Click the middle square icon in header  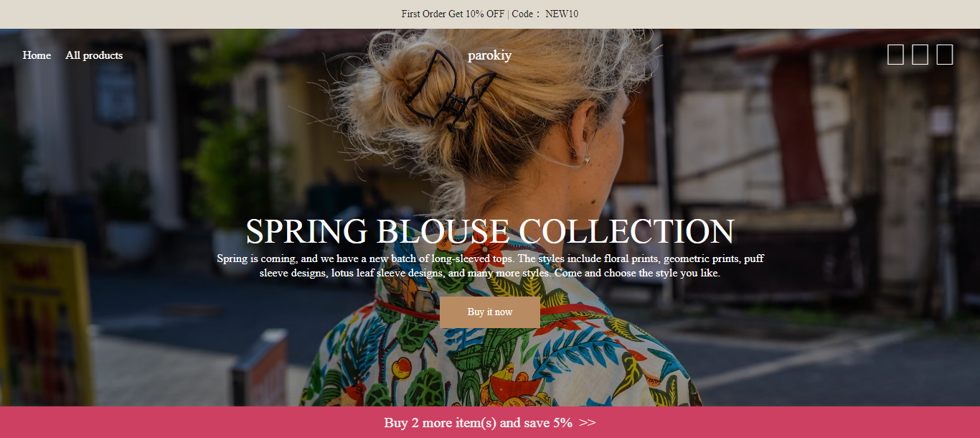920,55
